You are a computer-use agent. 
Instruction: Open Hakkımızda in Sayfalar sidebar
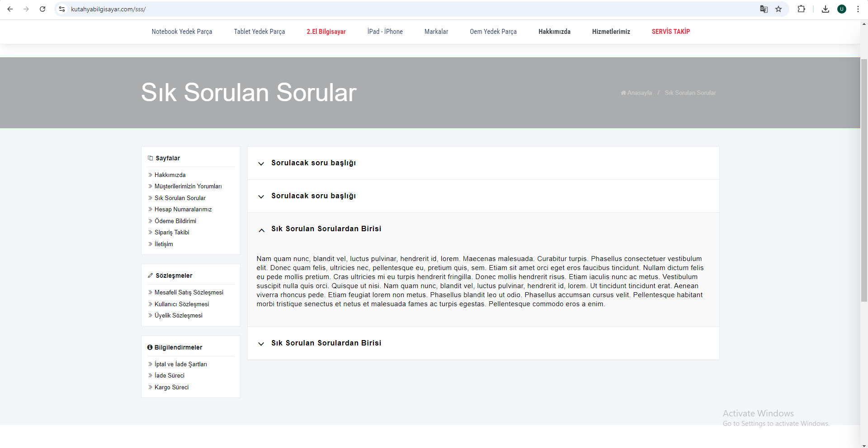[x=170, y=175]
